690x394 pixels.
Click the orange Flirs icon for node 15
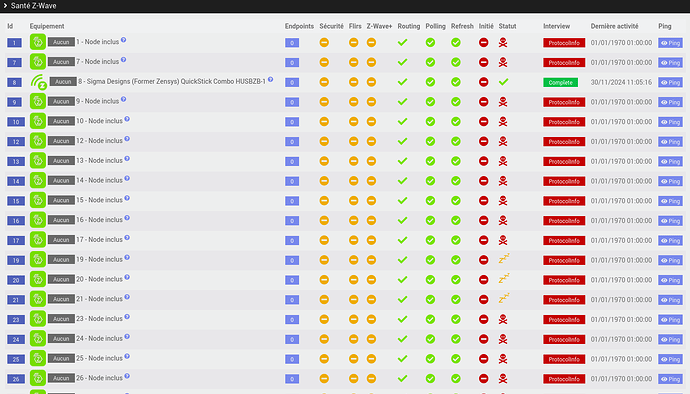point(353,201)
